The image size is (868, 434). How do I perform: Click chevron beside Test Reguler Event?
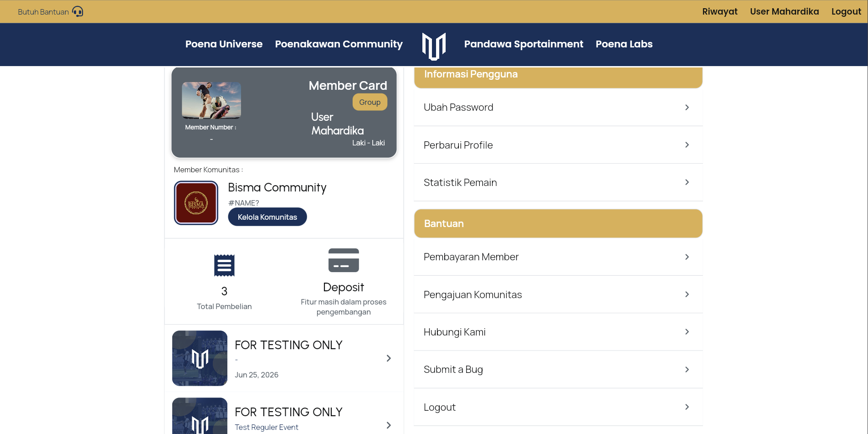[389, 425]
